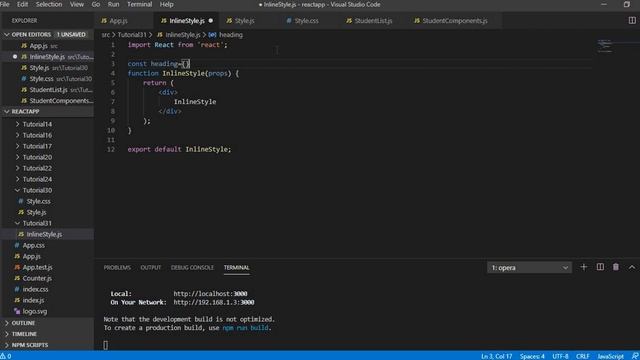Add a new terminal with plus icon
The image size is (640, 360).
pyautogui.click(x=584, y=267)
